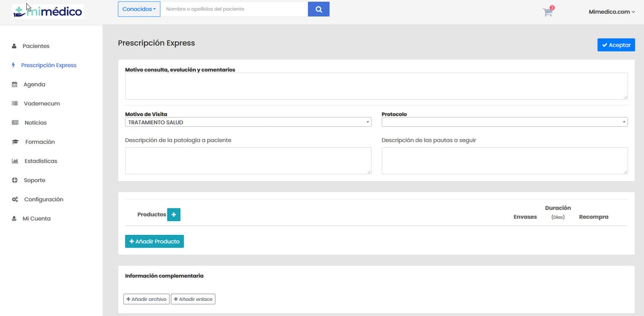This screenshot has width=644, height=316.
Task: Open the Mimedico.com account menu
Action: coord(612,11)
